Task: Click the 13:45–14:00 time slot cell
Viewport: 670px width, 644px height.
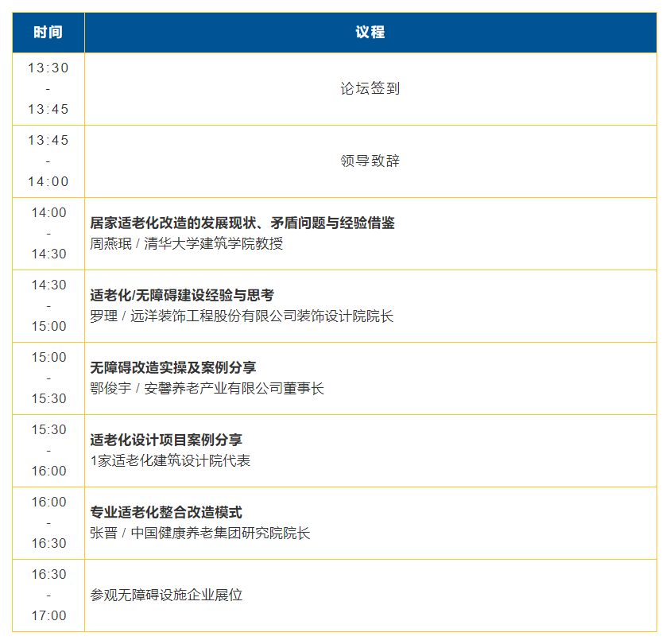Action: coord(48,161)
